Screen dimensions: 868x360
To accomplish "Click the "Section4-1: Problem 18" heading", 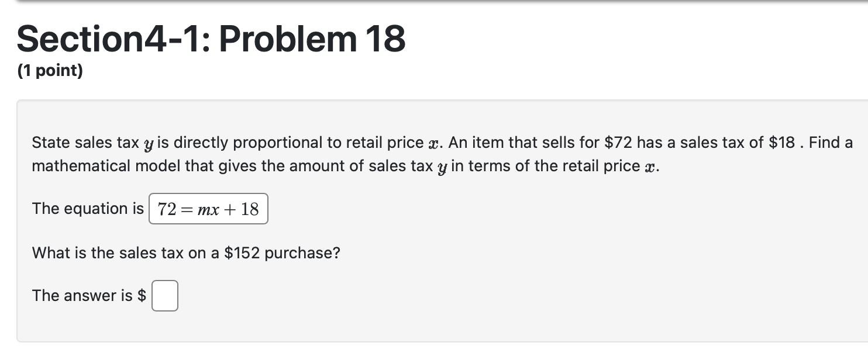I will [211, 39].
